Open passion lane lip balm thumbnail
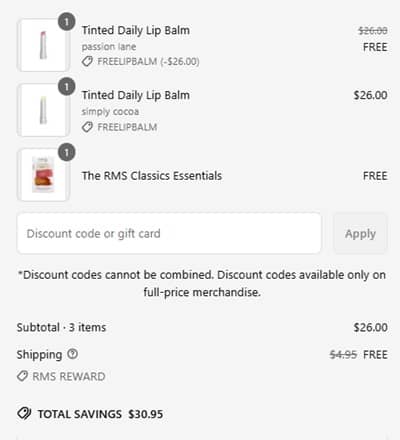This screenshot has width=400, height=440. point(43,45)
